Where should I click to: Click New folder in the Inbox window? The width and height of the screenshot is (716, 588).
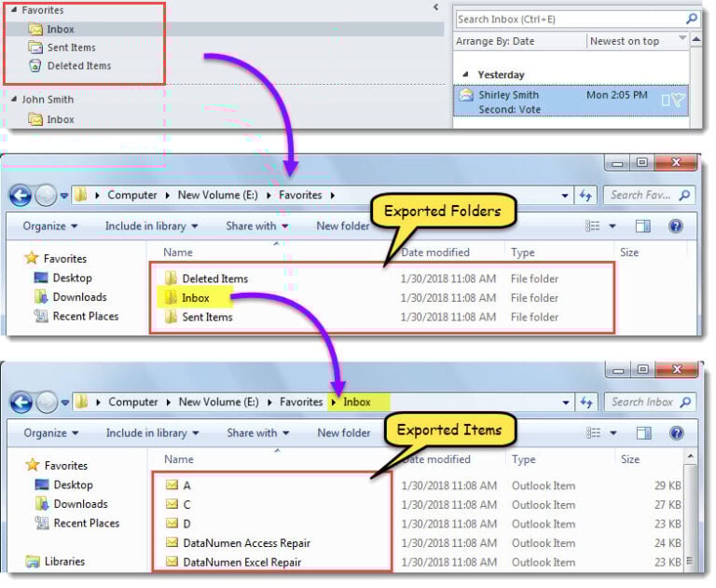pos(344,432)
